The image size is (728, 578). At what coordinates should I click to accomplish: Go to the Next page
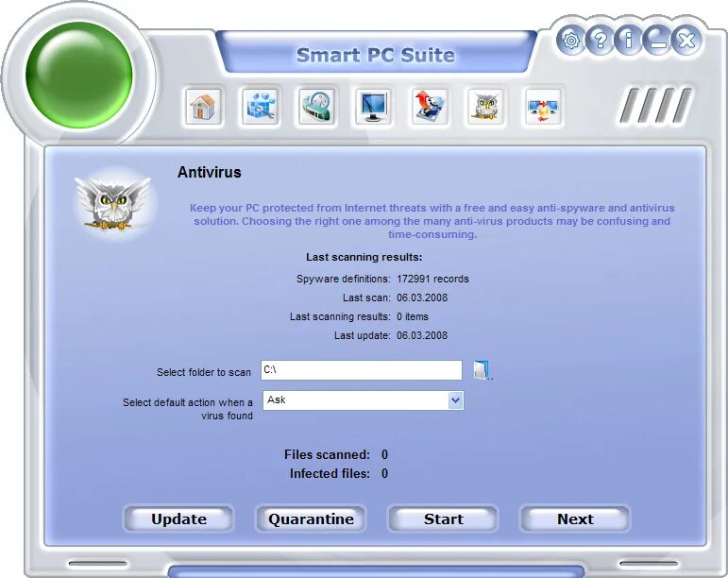click(575, 518)
